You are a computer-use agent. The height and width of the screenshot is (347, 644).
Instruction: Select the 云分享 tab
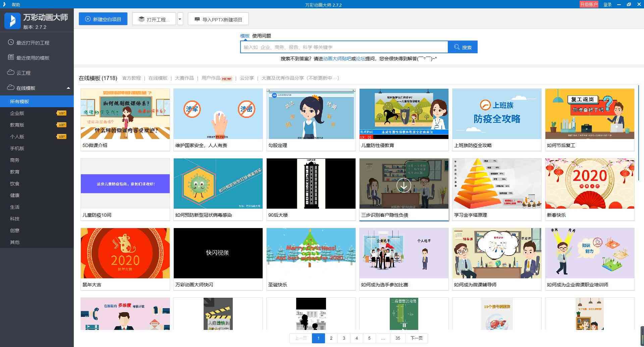(247, 78)
